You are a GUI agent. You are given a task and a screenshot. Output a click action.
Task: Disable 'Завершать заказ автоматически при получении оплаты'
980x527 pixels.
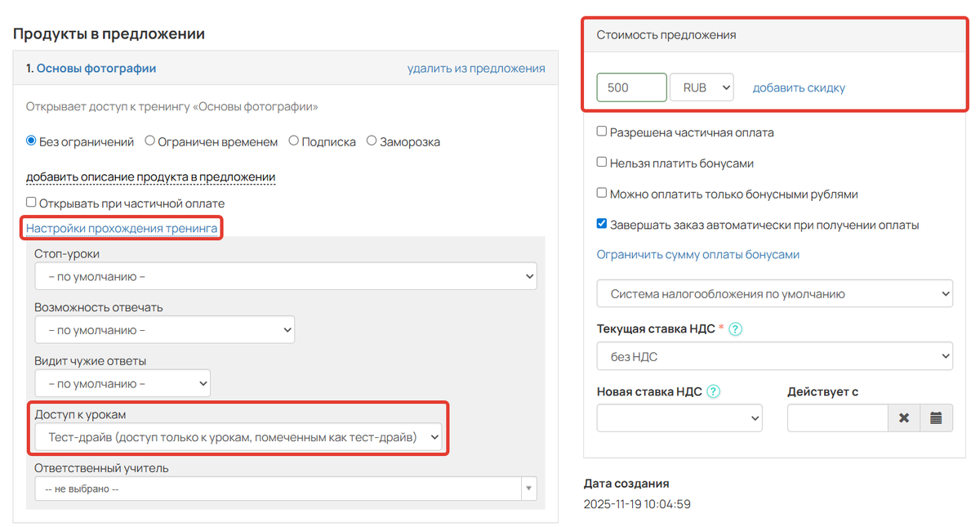(x=601, y=223)
